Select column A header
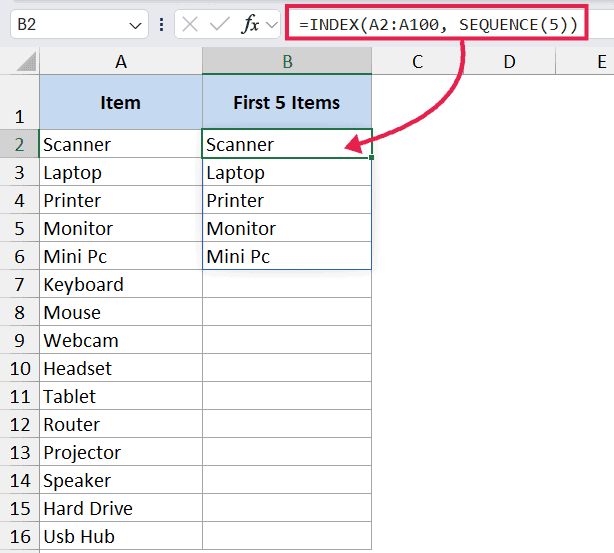Viewport: 614px width, 553px height. pyautogui.click(x=121, y=61)
